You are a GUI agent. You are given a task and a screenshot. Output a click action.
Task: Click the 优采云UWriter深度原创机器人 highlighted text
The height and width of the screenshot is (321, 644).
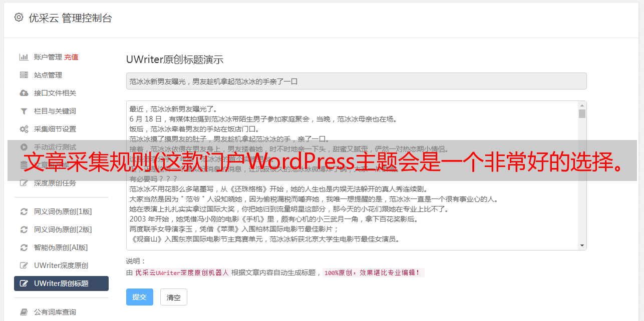click(x=182, y=273)
